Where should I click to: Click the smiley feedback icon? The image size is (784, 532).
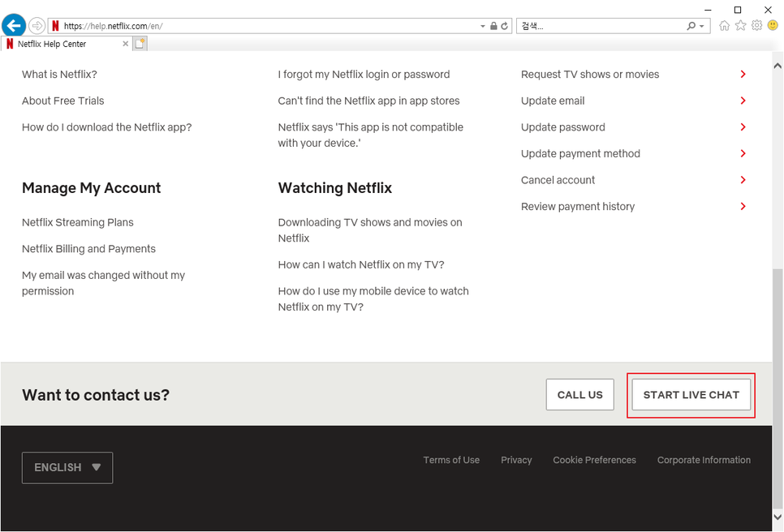click(x=773, y=25)
